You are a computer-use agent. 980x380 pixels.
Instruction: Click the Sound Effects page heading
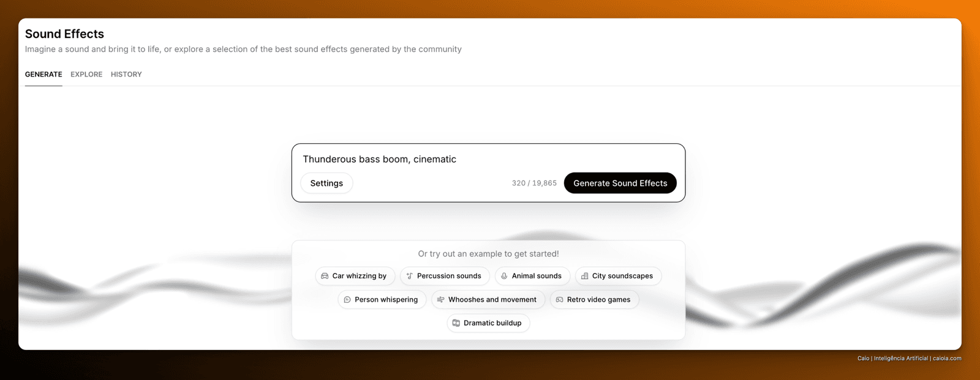(x=64, y=34)
